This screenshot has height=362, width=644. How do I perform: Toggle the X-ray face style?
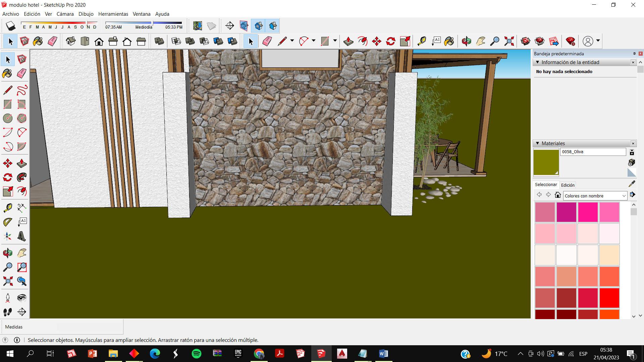[x=159, y=41]
